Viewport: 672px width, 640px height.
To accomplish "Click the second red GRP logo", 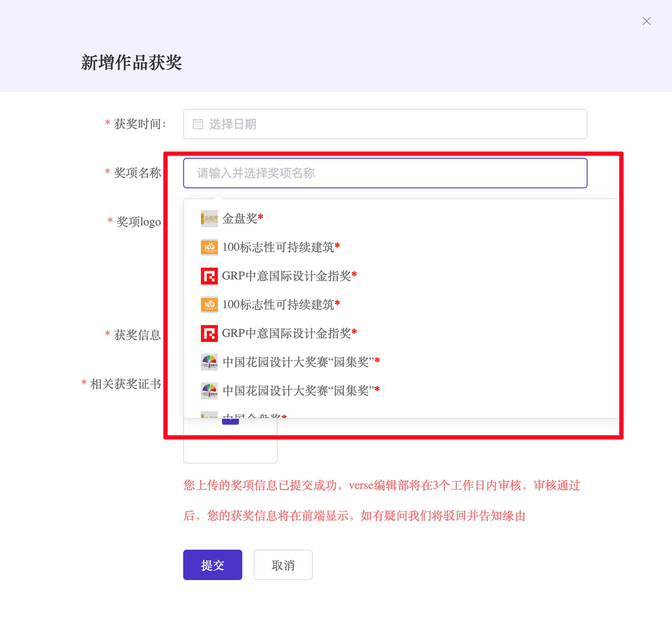I will [209, 334].
